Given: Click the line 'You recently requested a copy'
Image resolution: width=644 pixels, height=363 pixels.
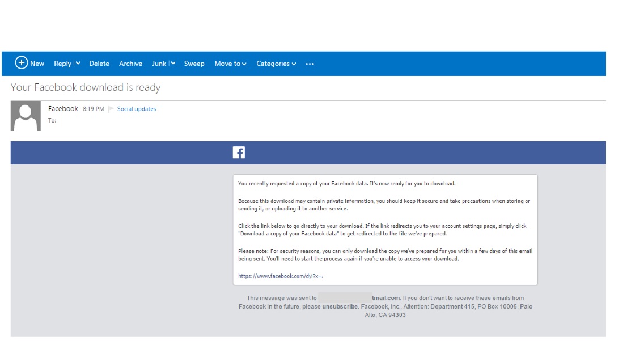Looking at the screenshot, I should 346,184.
